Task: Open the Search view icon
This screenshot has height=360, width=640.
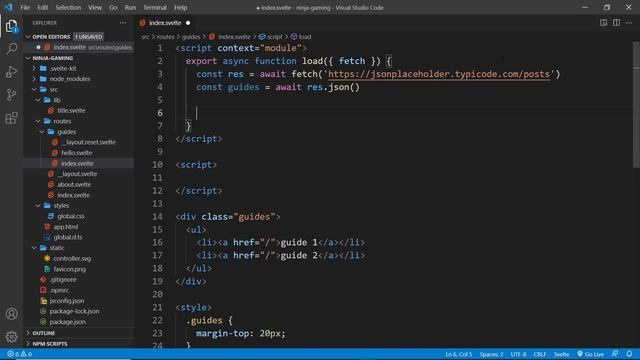Action: 11,49
